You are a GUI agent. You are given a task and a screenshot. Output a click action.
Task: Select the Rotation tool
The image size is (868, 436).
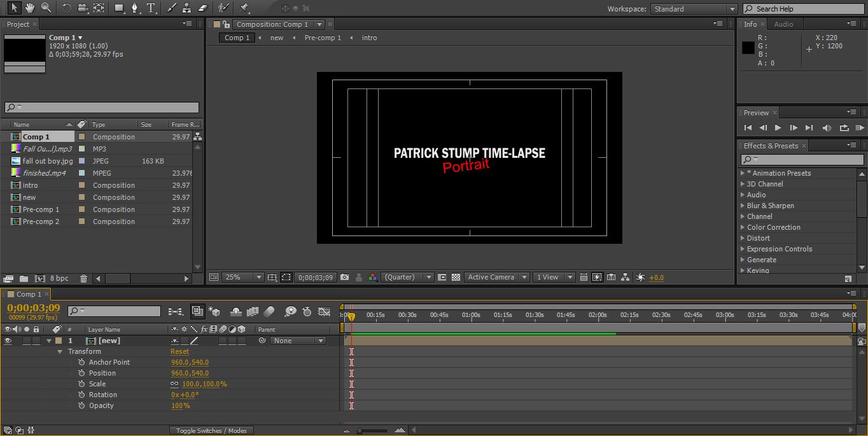click(x=67, y=8)
